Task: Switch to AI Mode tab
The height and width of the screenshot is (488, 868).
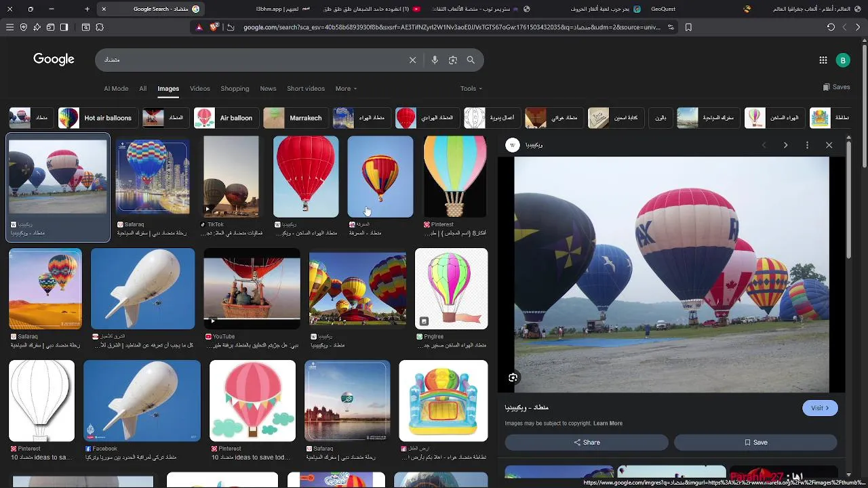Action: [x=116, y=89]
